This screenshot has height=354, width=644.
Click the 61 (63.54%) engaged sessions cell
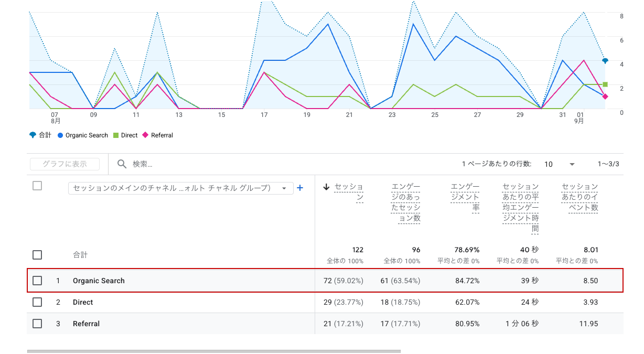point(401,281)
